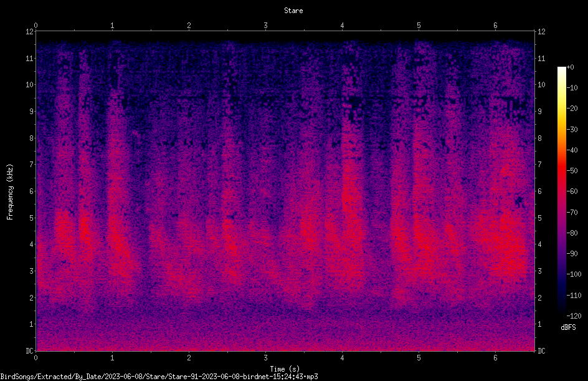Click the '-120' label on the dBFS scale

click(574, 316)
